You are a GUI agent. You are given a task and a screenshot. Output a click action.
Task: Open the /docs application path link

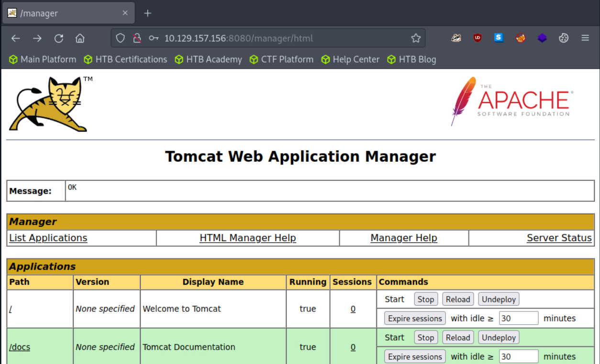point(20,347)
